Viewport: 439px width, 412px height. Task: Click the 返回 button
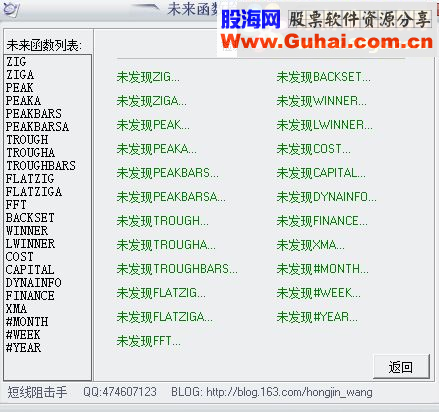tap(401, 367)
